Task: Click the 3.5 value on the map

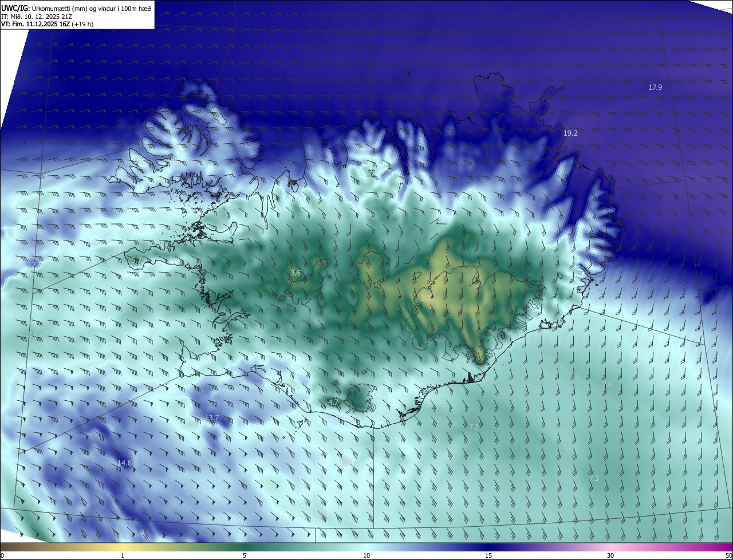Action: click(295, 273)
